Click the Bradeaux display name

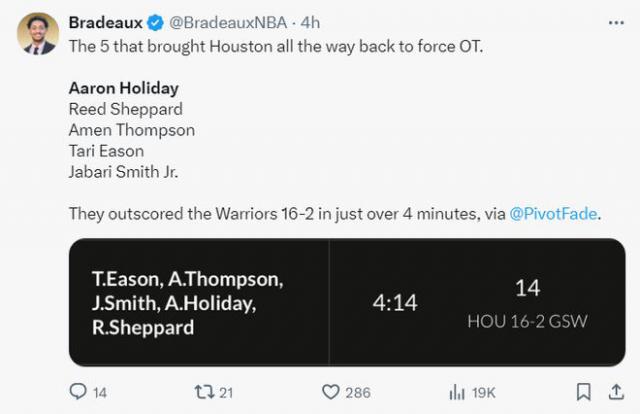105,22
